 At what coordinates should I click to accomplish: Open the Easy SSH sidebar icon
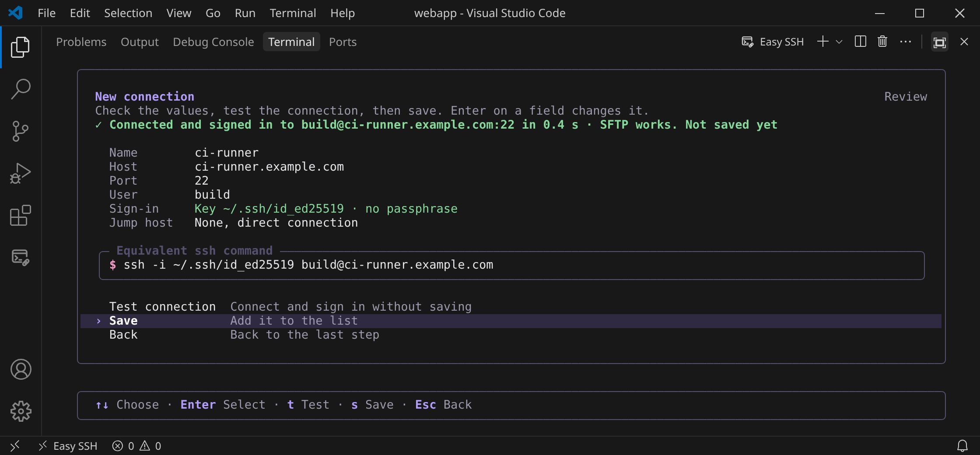coord(21,257)
